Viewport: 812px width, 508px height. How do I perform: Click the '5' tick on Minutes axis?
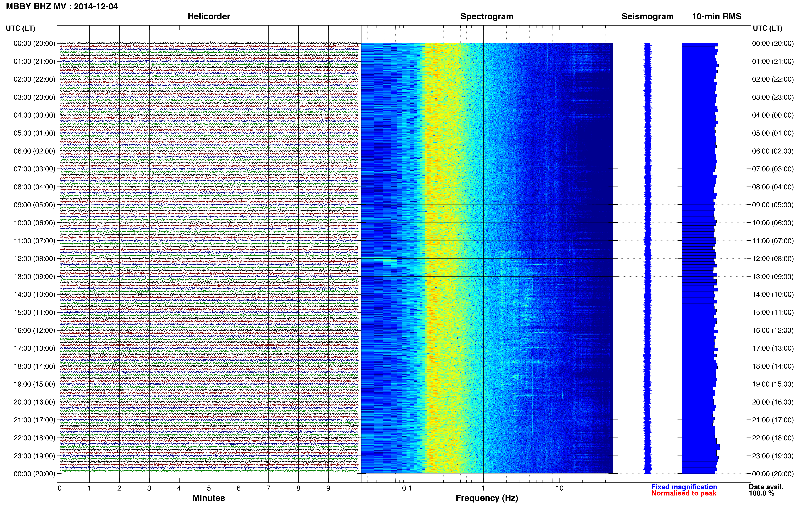point(209,488)
